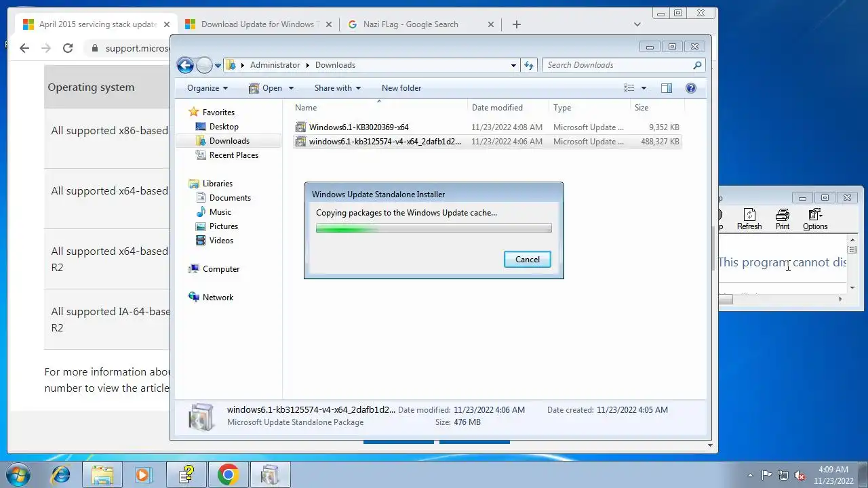The height and width of the screenshot is (488, 868).
Task: Select file Windows6.1-KB3020369-x64
Action: [487, 127]
